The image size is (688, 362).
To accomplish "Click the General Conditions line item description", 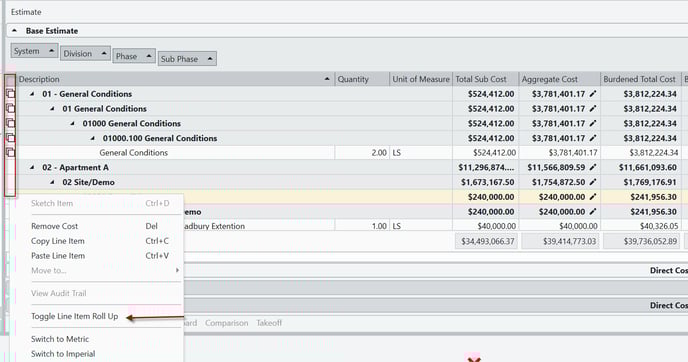I will (133, 153).
